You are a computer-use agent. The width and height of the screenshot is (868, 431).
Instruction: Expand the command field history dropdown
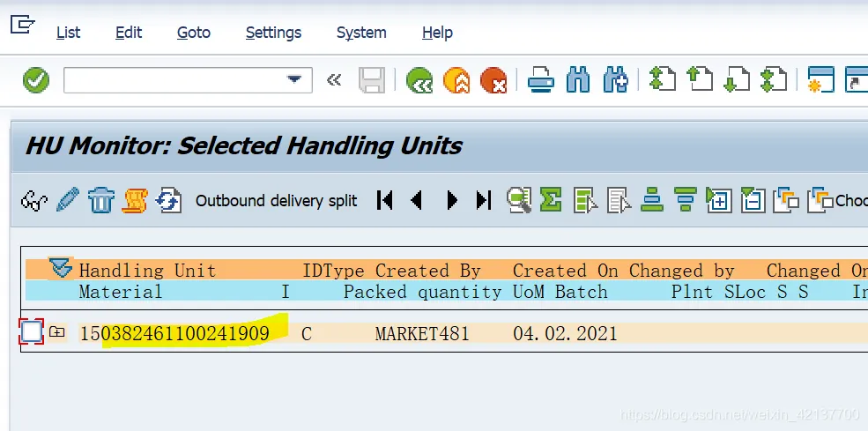tap(294, 80)
